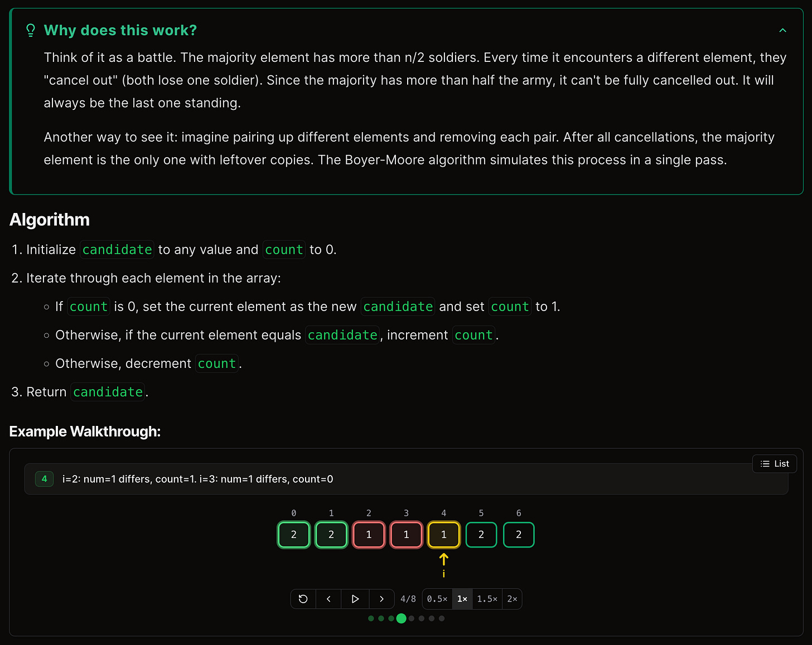The width and height of the screenshot is (812, 645).
Task: Click step description 'i=2: num=1 differs' text
Action: click(197, 479)
